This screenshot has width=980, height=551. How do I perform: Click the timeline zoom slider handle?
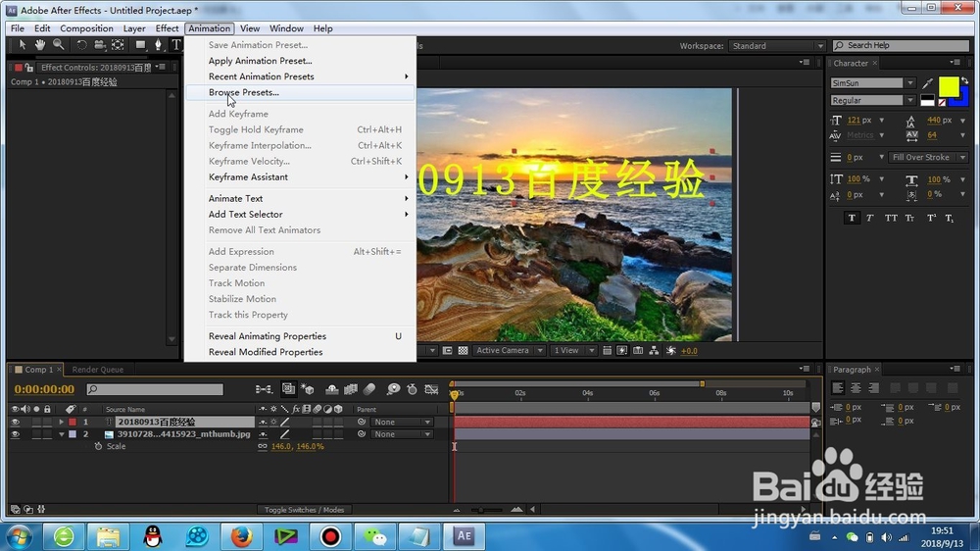click(x=479, y=510)
